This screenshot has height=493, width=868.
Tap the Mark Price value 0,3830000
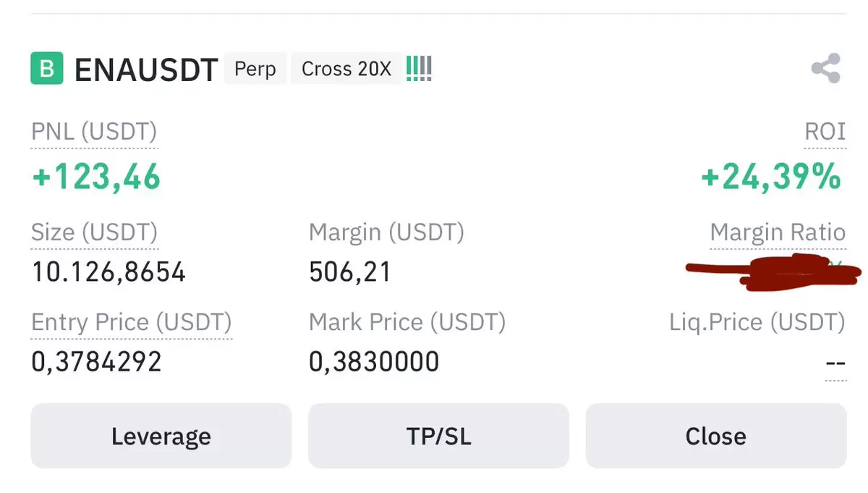(x=374, y=362)
